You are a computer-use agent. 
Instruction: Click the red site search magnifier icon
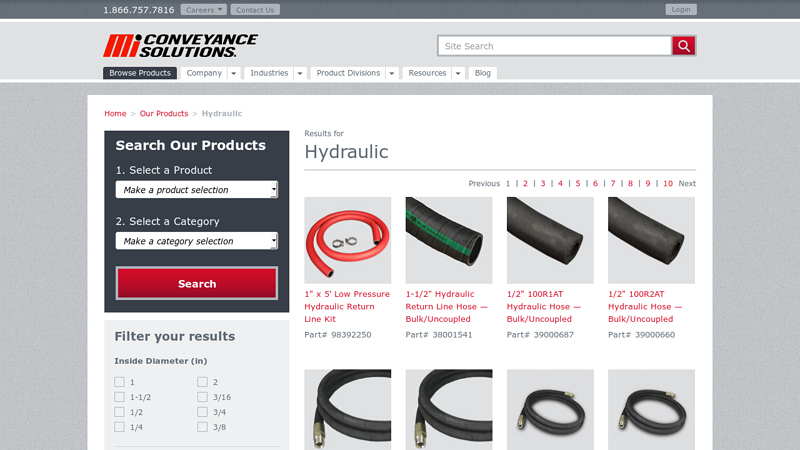[684, 46]
